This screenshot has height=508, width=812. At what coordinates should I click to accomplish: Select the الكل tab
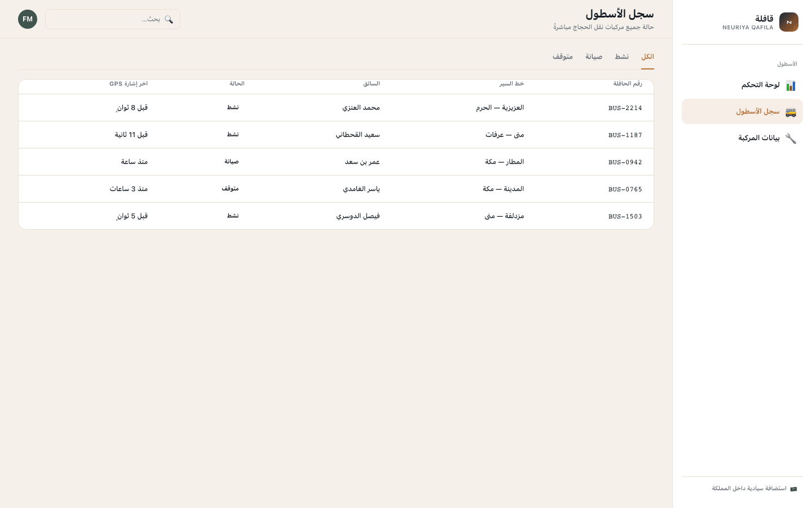[x=647, y=57]
